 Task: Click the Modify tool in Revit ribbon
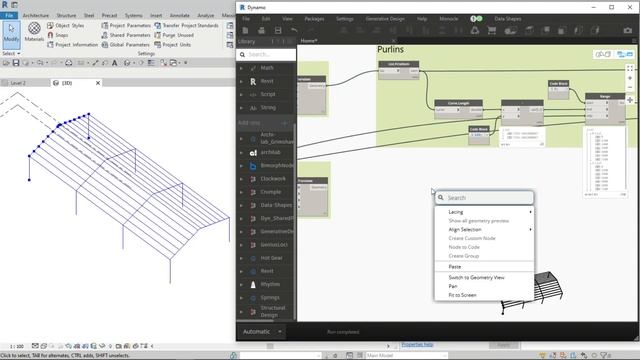tap(11, 35)
